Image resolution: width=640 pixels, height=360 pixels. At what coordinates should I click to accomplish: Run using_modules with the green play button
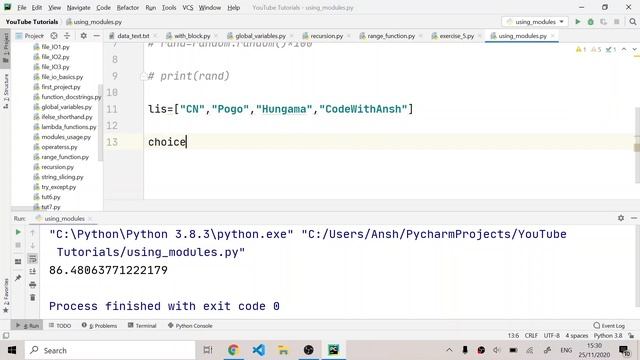pos(578,22)
